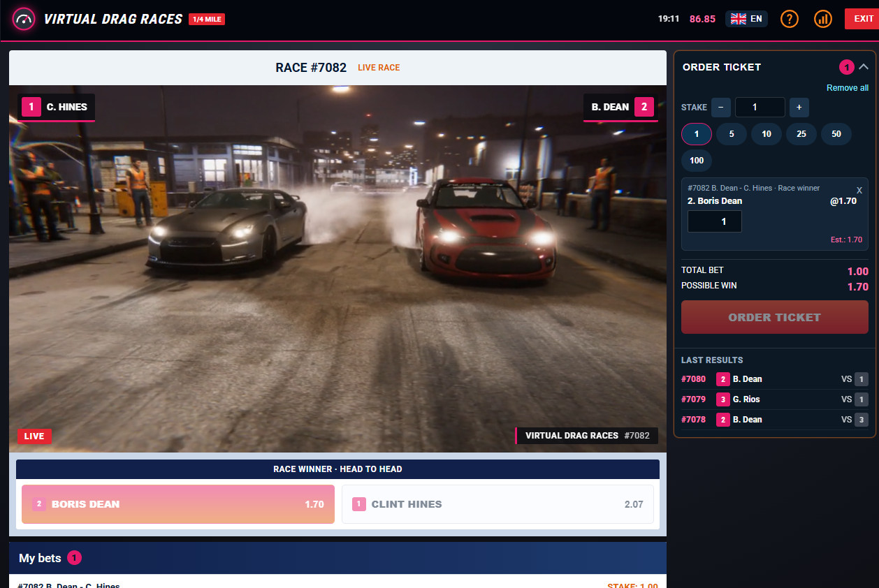Click the bet slip stake field

pos(715,221)
